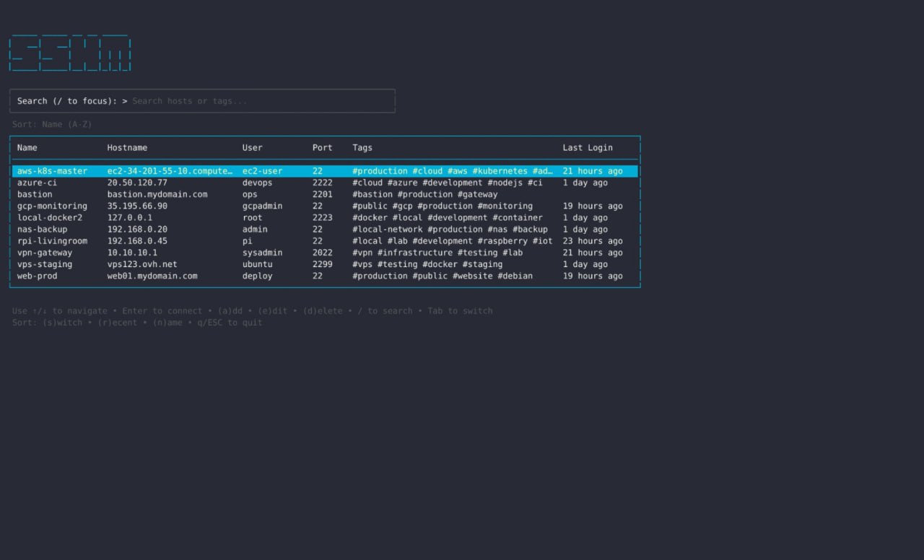The height and width of the screenshot is (560, 924).
Task: Click the Sort: Name (A-Z) label
Action: coord(52,124)
